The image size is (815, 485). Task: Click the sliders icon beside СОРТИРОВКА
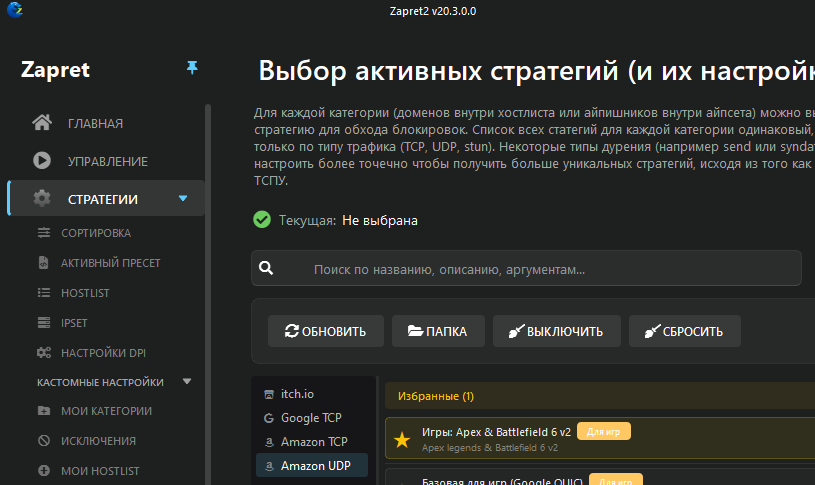44,232
